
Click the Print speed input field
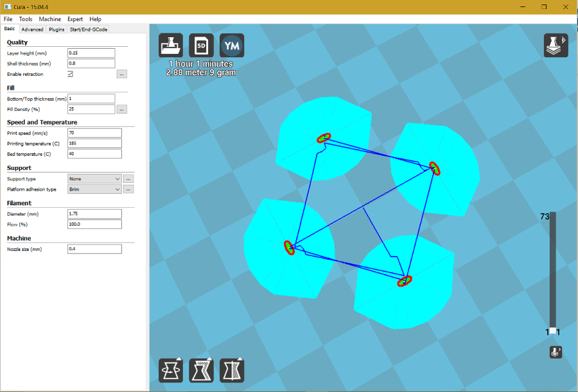[x=94, y=133]
